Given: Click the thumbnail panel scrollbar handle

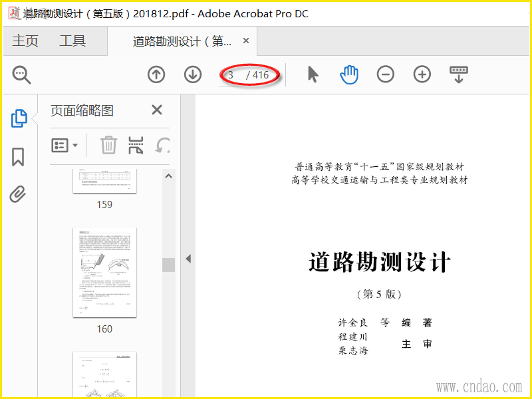Looking at the screenshot, I should (x=169, y=265).
